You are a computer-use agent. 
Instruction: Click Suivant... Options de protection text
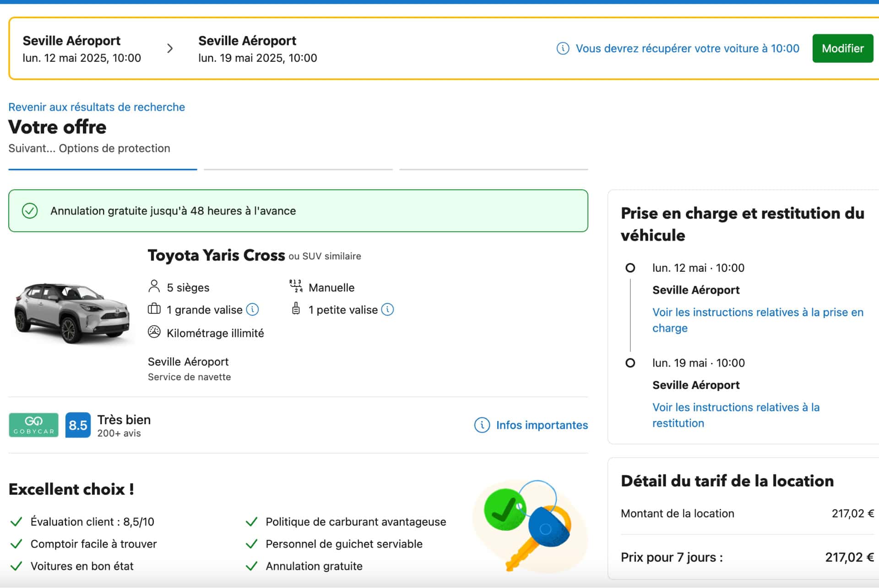(x=89, y=148)
